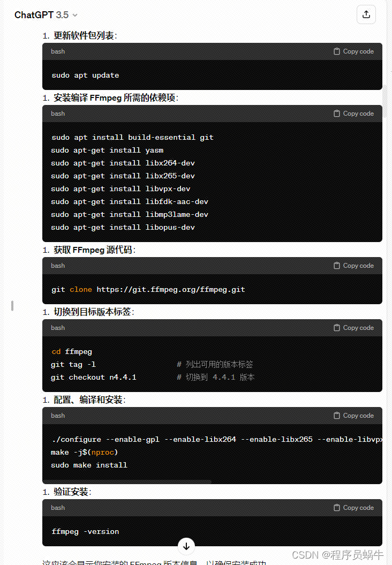Click the git clone ffmpeg.git URL line
Screen dimensions: 392x565
(148, 289)
